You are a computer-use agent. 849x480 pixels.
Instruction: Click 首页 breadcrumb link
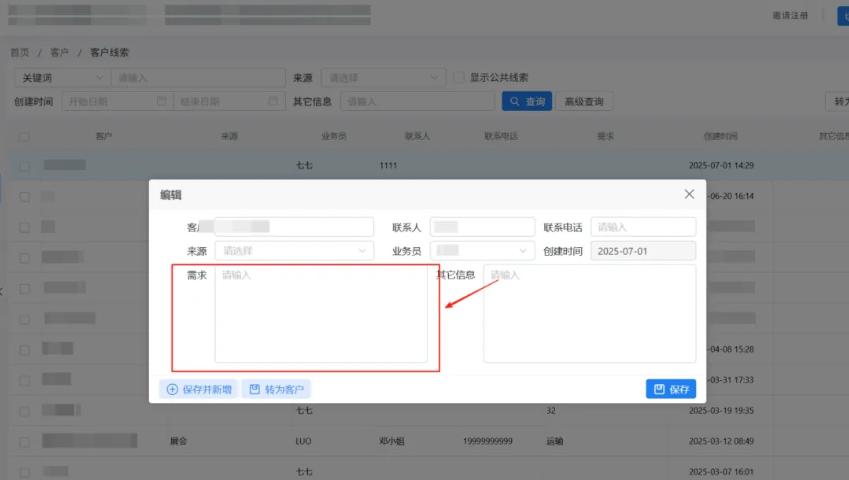point(20,52)
